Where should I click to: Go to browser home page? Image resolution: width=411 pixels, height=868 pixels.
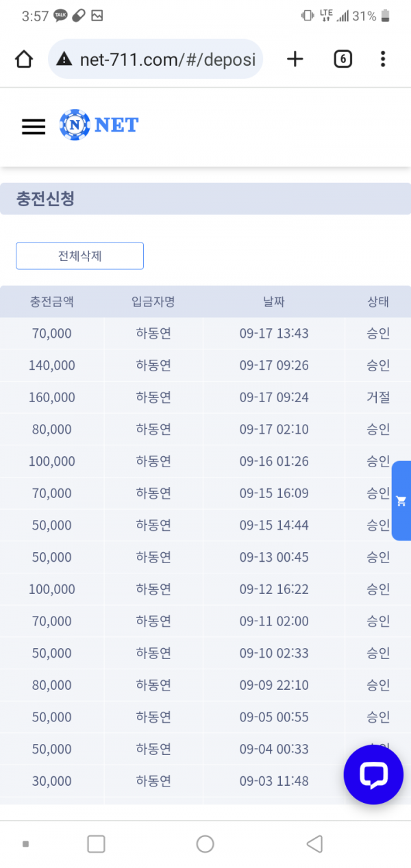pyautogui.click(x=24, y=60)
